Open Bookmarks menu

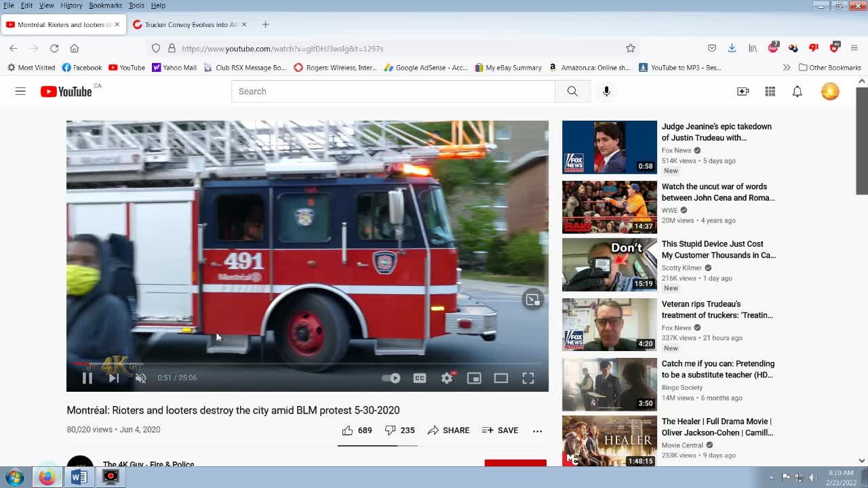[x=105, y=5]
